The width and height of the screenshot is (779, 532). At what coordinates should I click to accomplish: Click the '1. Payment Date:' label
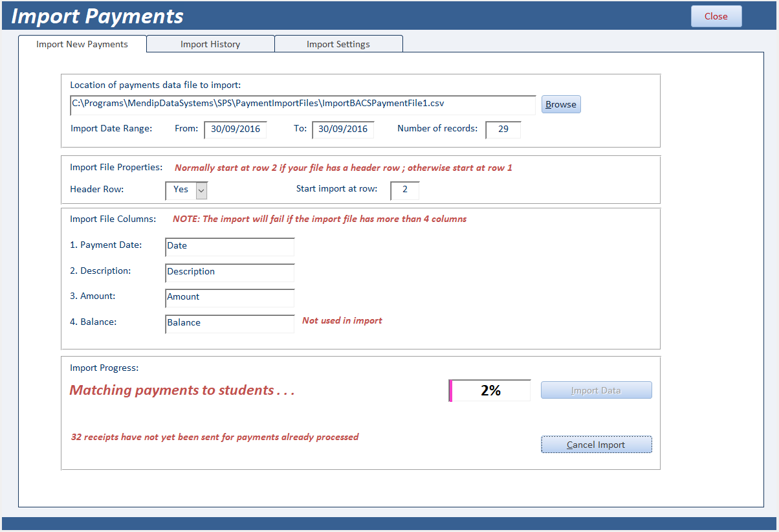click(106, 245)
